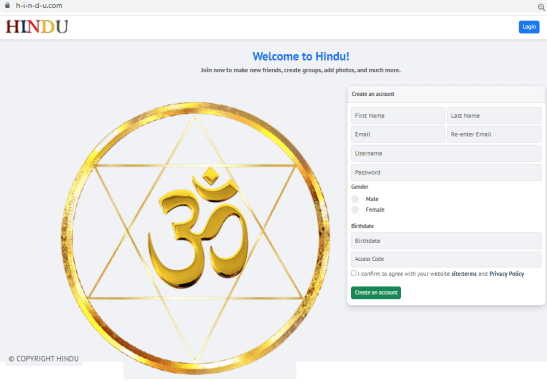Click the First Name field
This screenshot has height=383, width=547.
coord(398,115)
